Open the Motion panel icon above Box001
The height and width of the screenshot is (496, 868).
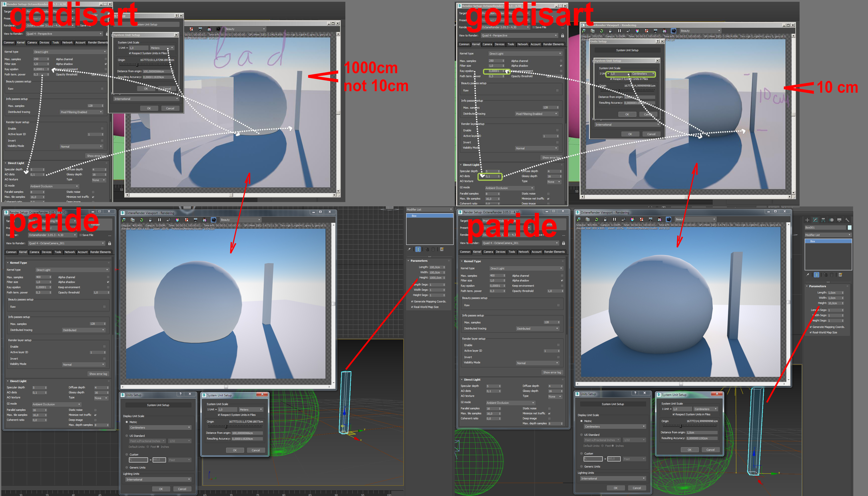tap(831, 220)
